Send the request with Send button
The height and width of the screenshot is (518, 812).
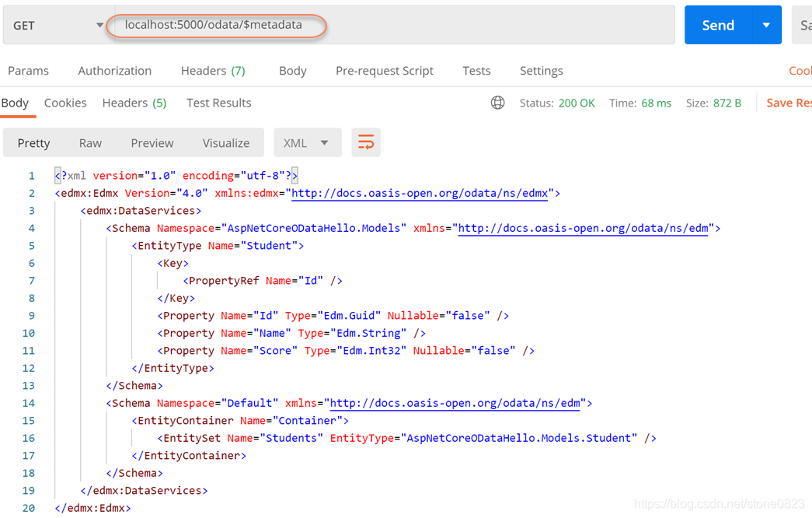(x=718, y=26)
